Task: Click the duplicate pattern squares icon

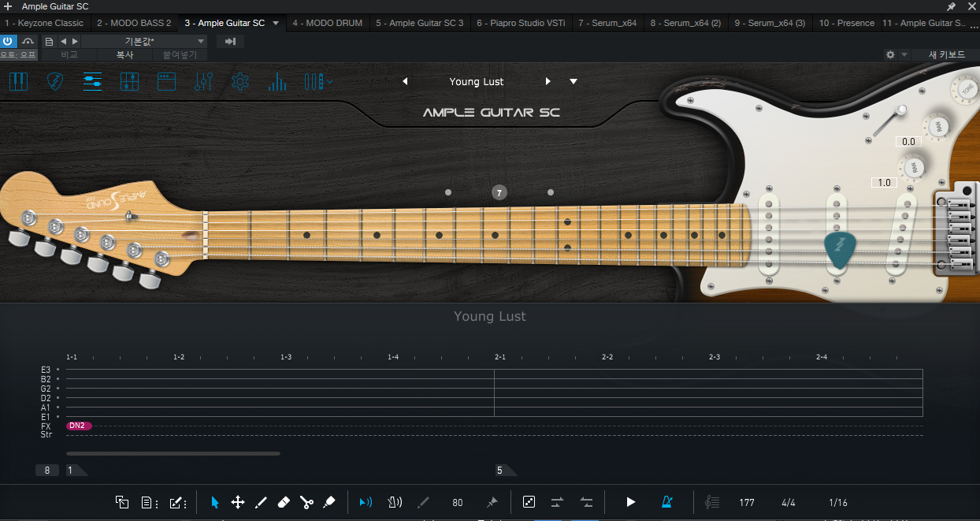Action: point(122,502)
